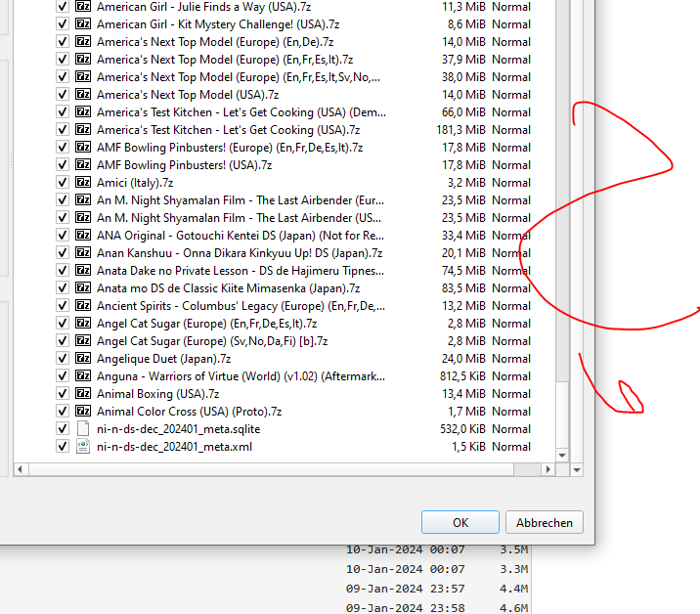700x614 pixels.
Task: Select file Animal Color Cross (USA) (Proto).7z
Action: tap(190, 411)
